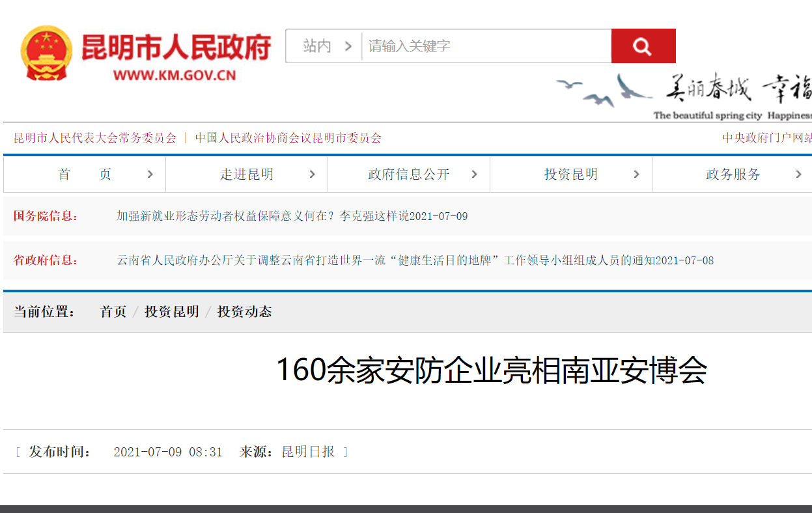Screen dimensions: 812x513
Task: Type in the 请输入关键字 search field
Action: tap(485, 46)
